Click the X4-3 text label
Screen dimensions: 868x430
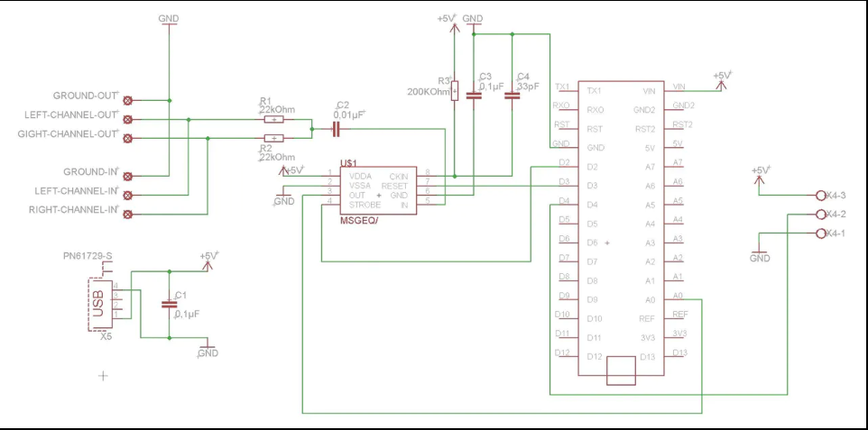click(836, 196)
